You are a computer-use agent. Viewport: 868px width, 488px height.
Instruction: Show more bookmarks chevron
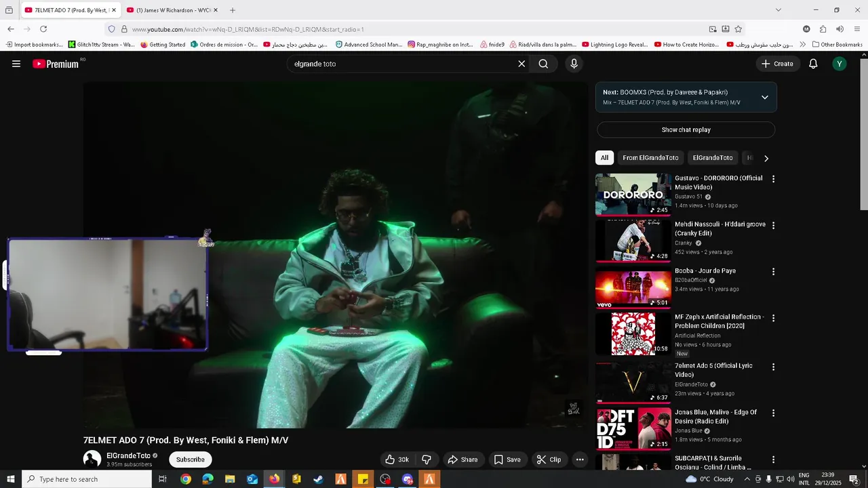[x=803, y=45]
